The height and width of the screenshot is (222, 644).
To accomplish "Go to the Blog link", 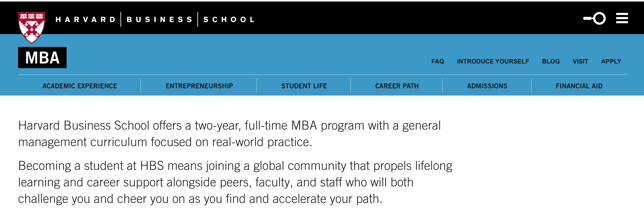I will (551, 61).
